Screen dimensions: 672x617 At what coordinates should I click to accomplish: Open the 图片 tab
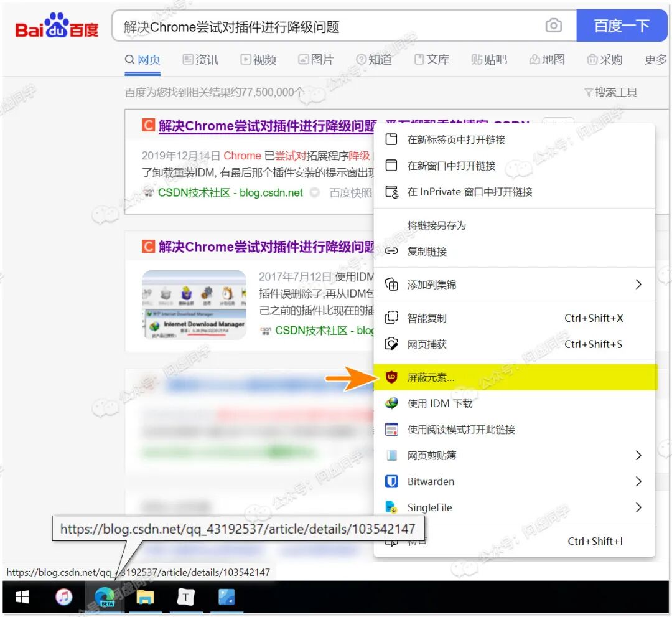click(316, 60)
